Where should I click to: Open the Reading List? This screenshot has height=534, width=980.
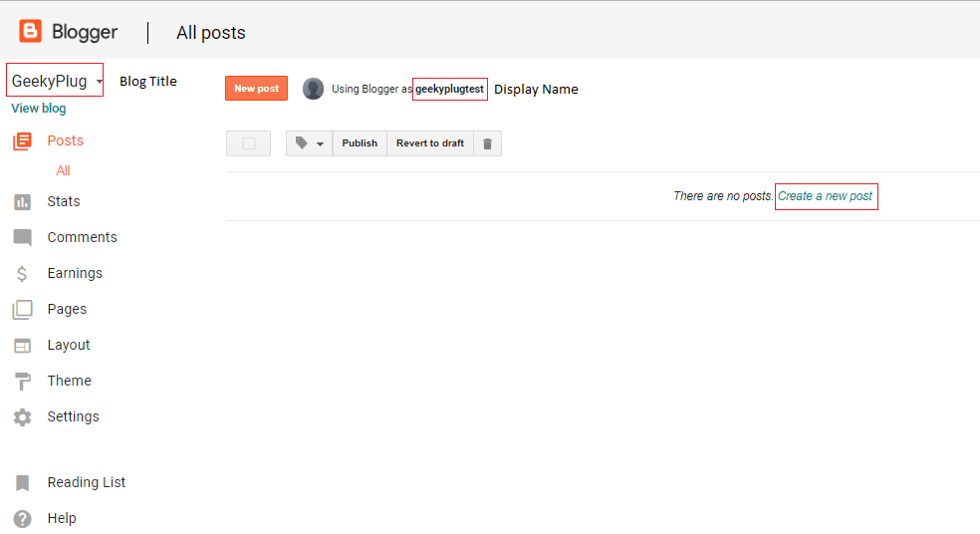[87, 482]
